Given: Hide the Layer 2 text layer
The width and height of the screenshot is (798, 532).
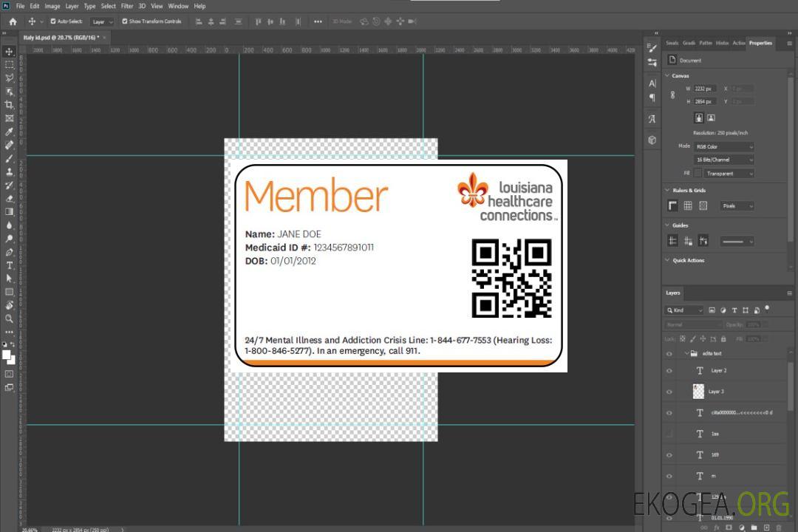Looking at the screenshot, I should pos(669,371).
